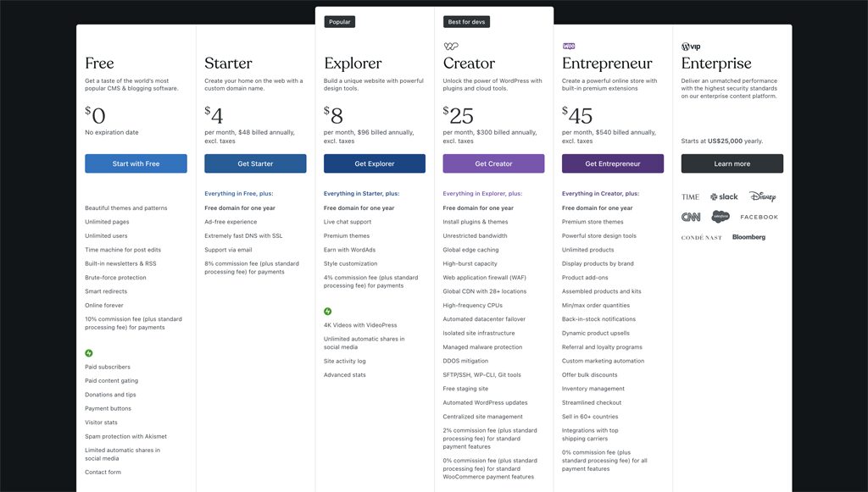This screenshot has width=868, height=492.
Task: Click the Disney logo
Action: click(x=762, y=196)
